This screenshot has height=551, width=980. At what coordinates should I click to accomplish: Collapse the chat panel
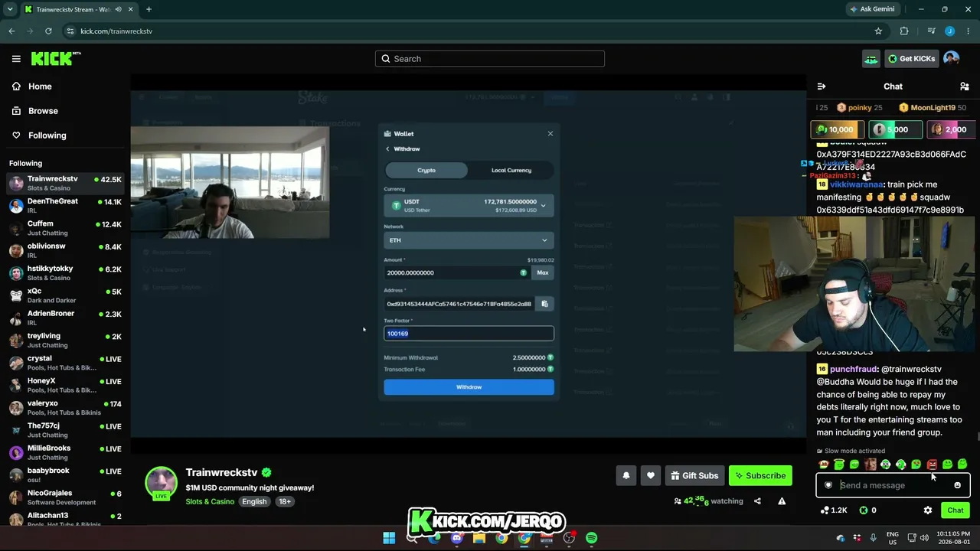point(822,86)
